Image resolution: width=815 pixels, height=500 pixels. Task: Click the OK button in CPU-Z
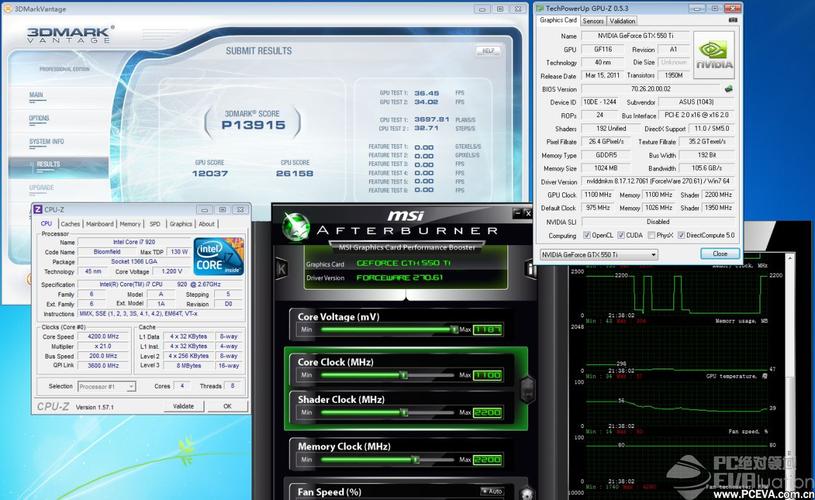pyautogui.click(x=227, y=406)
